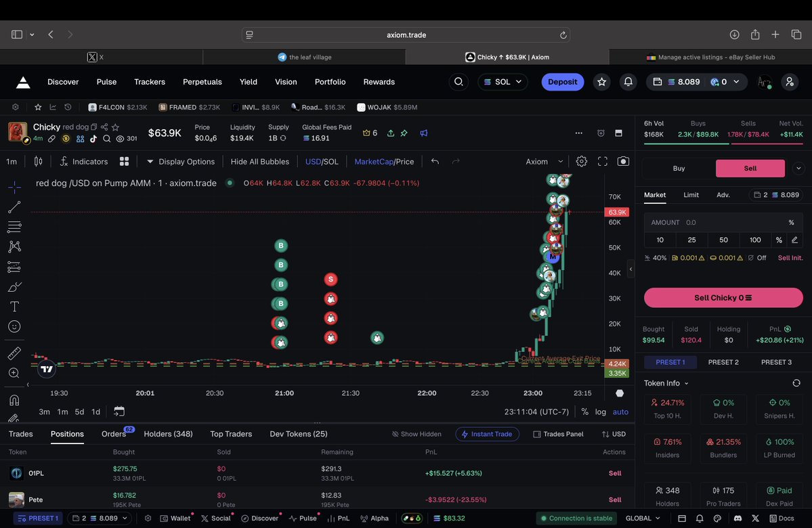Undo the last chart action
This screenshot has height=528, width=812.
(x=435, y=162)
